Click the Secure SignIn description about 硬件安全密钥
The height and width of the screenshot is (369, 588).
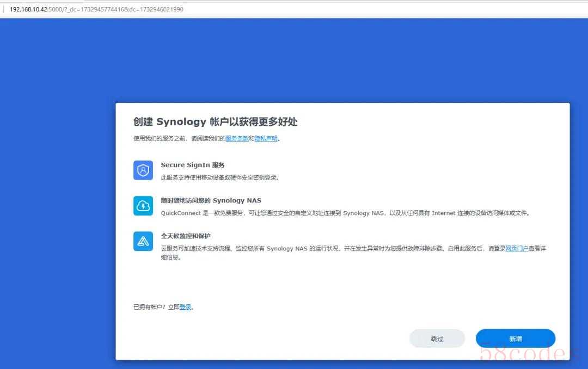(x=220, y=177)
